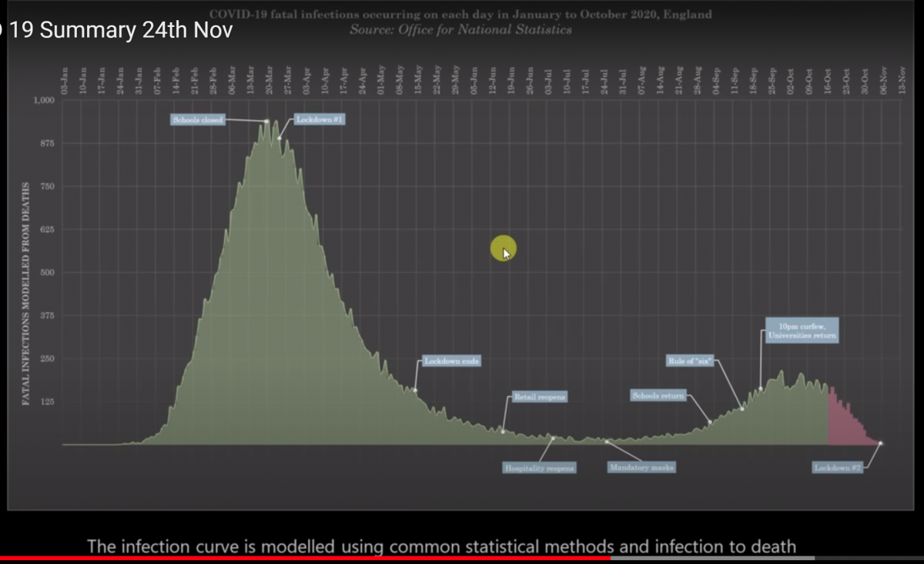Select the 'Retail reopens' chart label
Screen dimensions: 924x564
click(x=540, y=397)
